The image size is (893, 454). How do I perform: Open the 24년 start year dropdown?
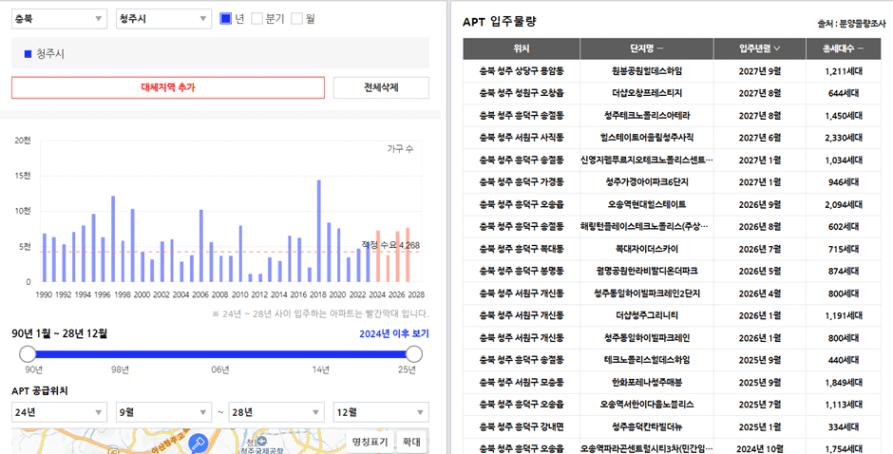click(59, 412)
